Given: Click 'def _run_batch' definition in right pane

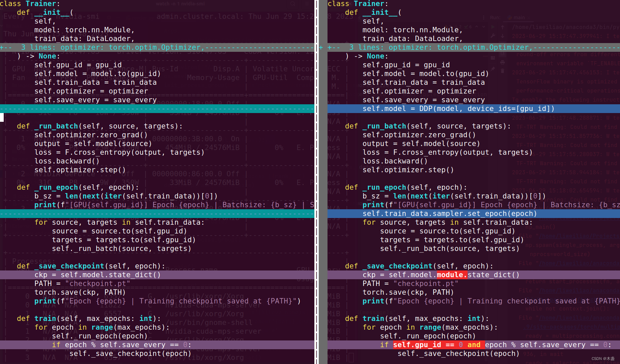Looking at the screenshot, I should point(428,126).
